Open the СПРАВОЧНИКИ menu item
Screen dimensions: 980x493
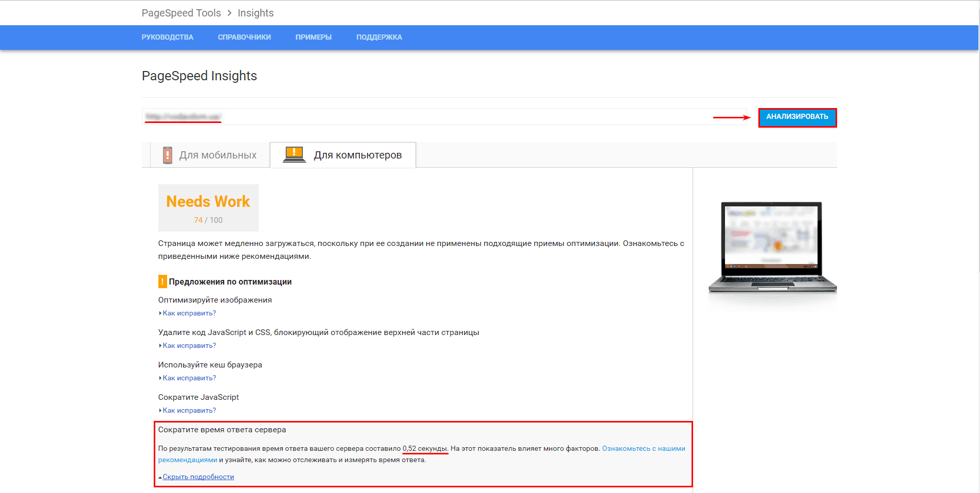(x=244, y=37)
